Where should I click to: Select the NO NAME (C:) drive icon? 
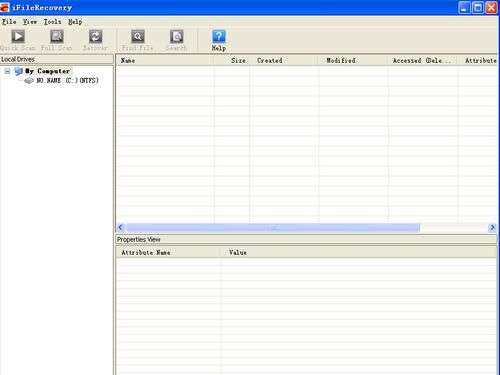pos(29,80)
